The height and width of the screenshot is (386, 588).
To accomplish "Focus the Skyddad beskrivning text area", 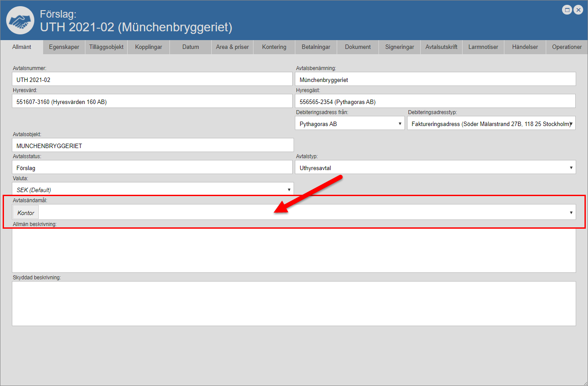I will coord(294,303).
